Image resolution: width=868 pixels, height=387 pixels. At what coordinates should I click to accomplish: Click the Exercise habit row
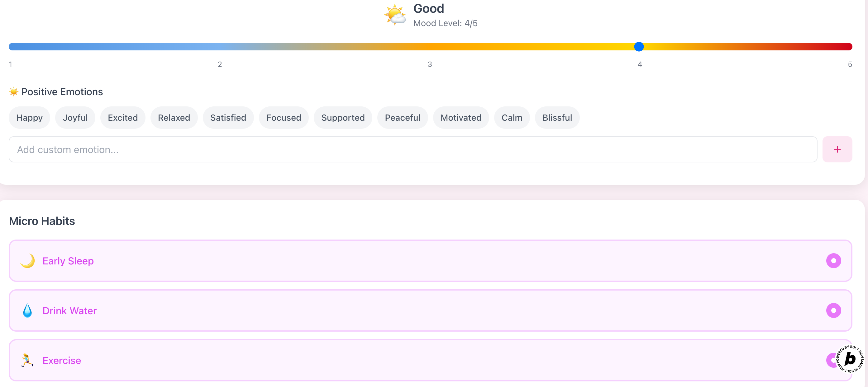tap(404, 360)
